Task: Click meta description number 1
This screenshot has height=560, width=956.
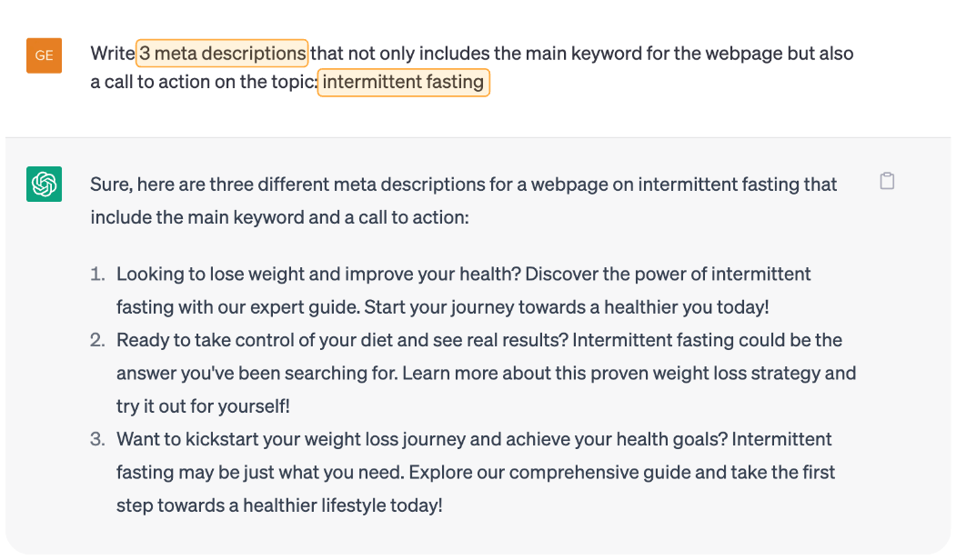Action: click(455, 289)
